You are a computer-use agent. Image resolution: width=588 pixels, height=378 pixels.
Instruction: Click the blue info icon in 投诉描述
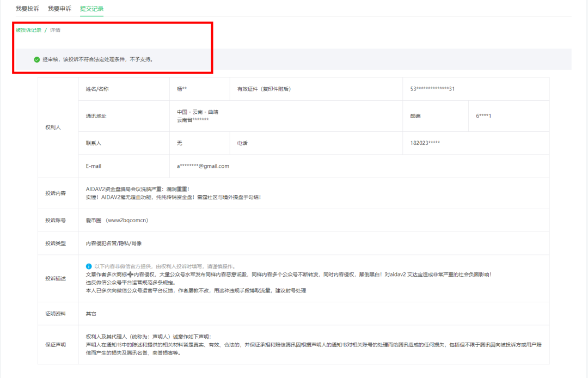point(89,266)
